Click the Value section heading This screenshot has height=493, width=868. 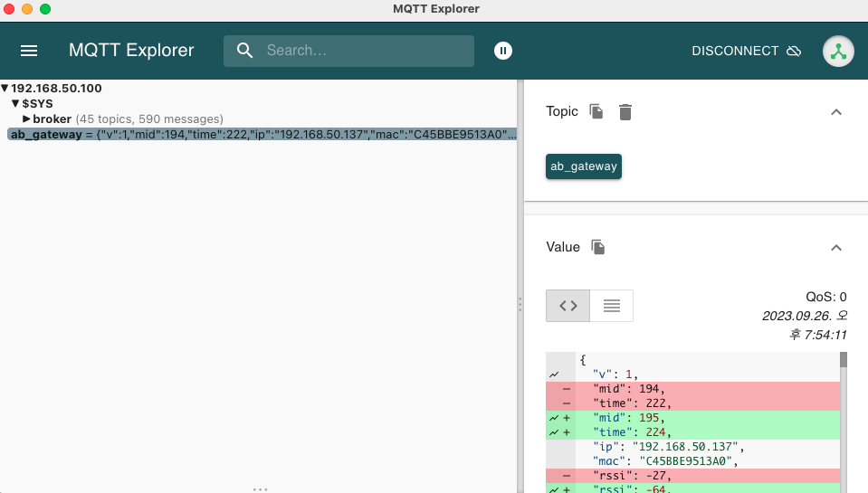[563, 247]
